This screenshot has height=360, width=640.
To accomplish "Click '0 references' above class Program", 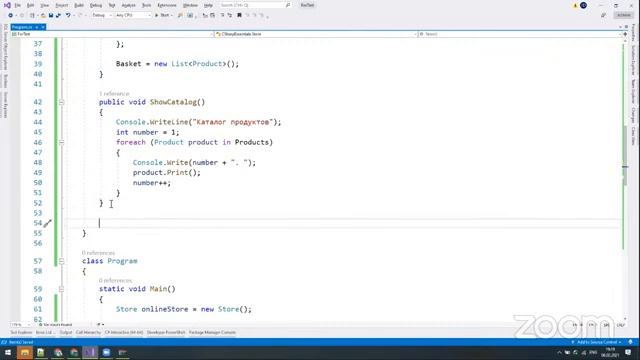I will tap(98, 253).
